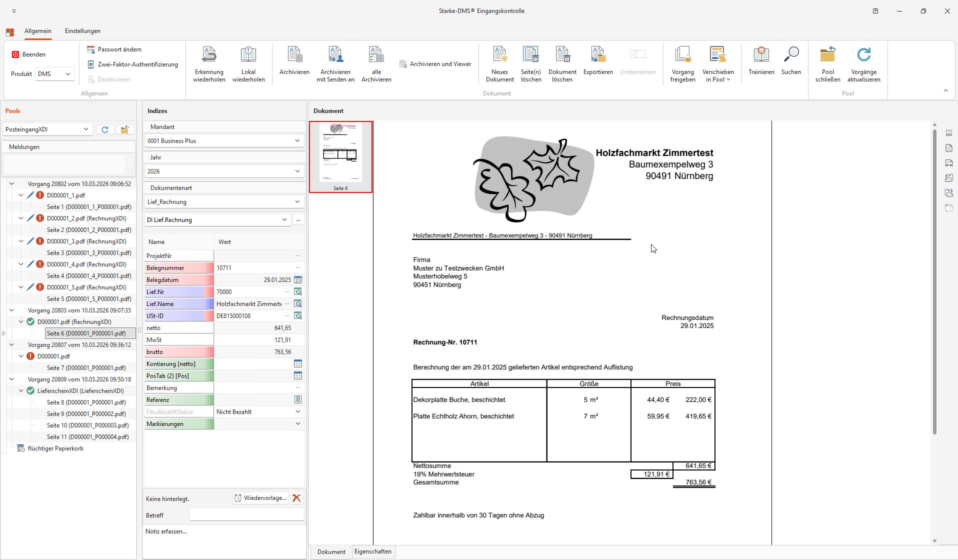Click alle Archivieren icon
The height and width of the screenshot is (560, 958).
(x=376, y=54)
